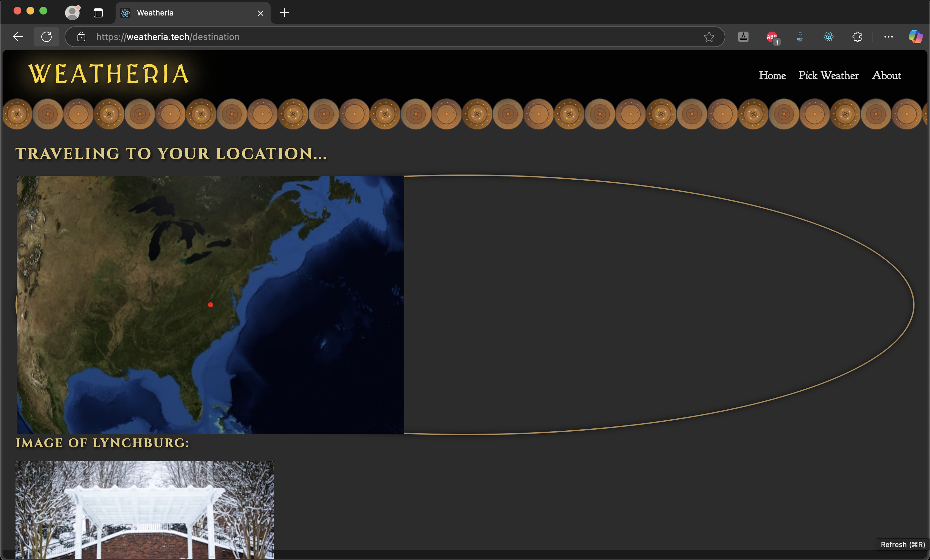The width and height of the screenshot is (930, 560).
Task: Close the Weatheria tab
Action: (x=260, y=13)
